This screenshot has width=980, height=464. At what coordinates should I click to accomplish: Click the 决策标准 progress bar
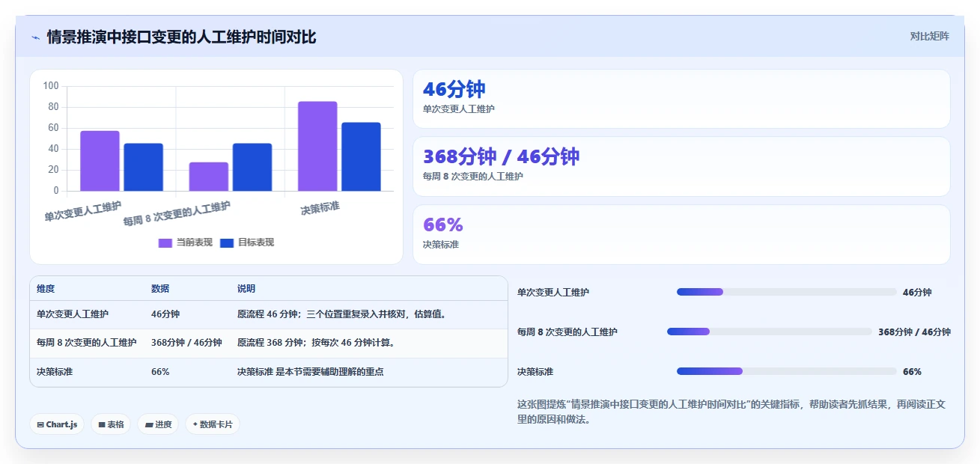[787, 371]
